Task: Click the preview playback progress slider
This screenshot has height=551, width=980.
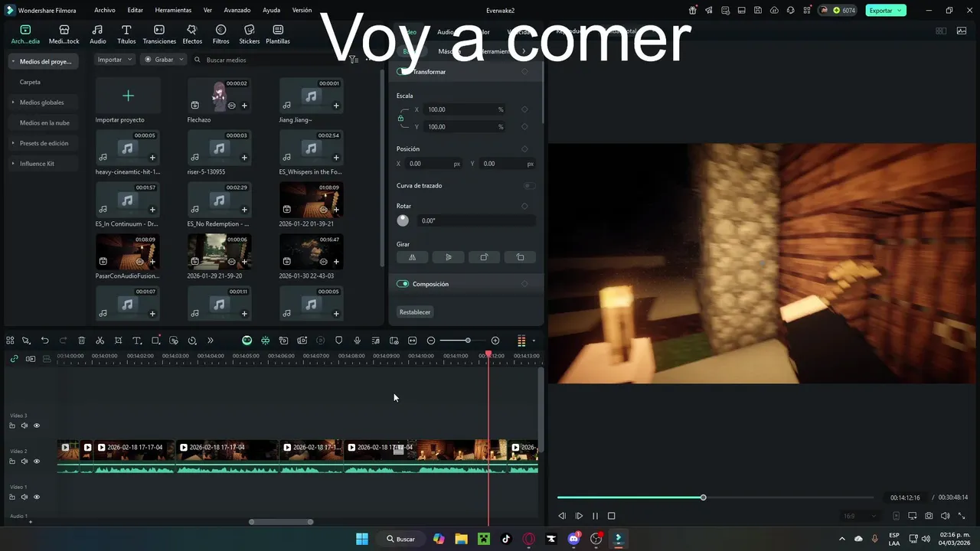Action: tap(717, 497)
